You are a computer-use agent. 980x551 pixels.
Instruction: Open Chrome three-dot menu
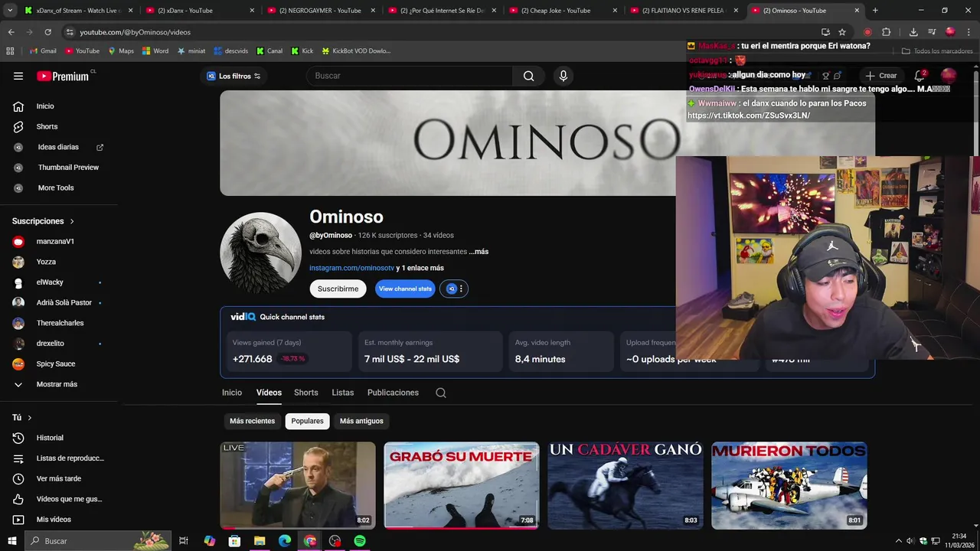(969, 32)
